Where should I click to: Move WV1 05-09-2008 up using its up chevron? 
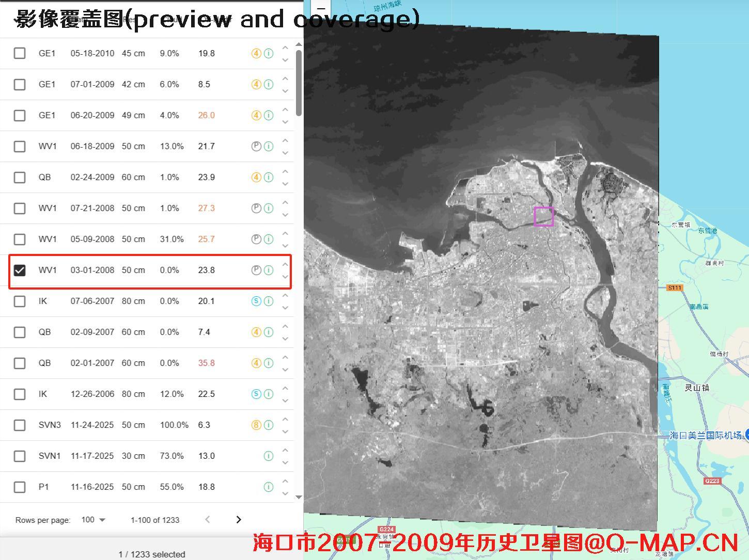pyautogui.click(x=285, y=232)
